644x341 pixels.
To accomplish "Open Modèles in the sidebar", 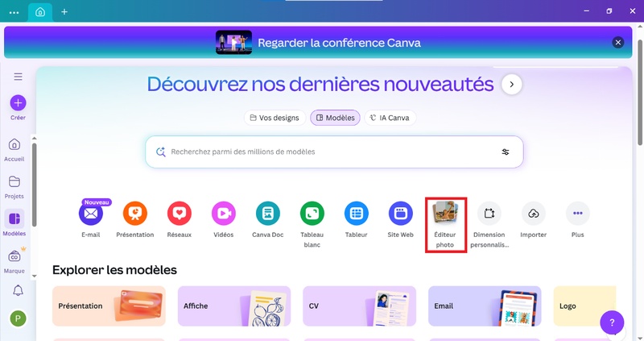I will pyautogui.click(x=14, y=223).
